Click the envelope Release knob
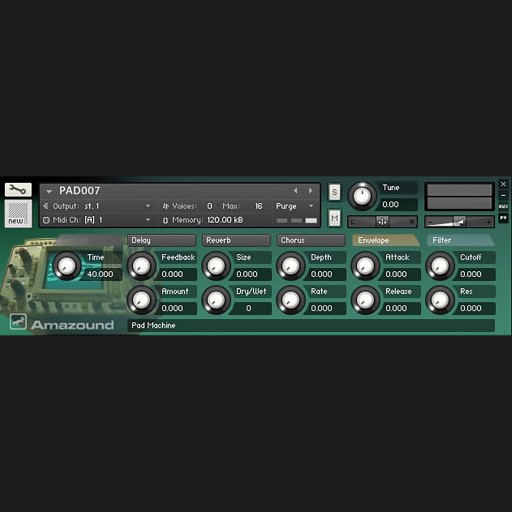 click(x=366, y=300)
